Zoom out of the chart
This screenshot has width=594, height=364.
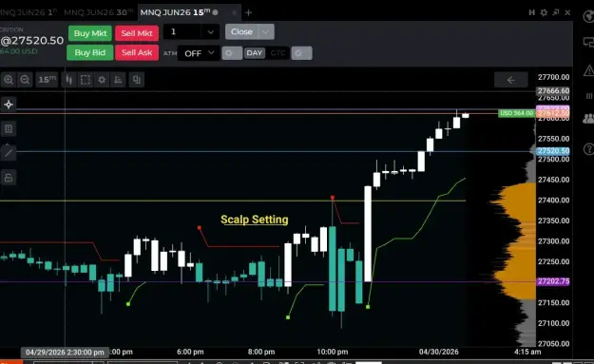point(25,80)
